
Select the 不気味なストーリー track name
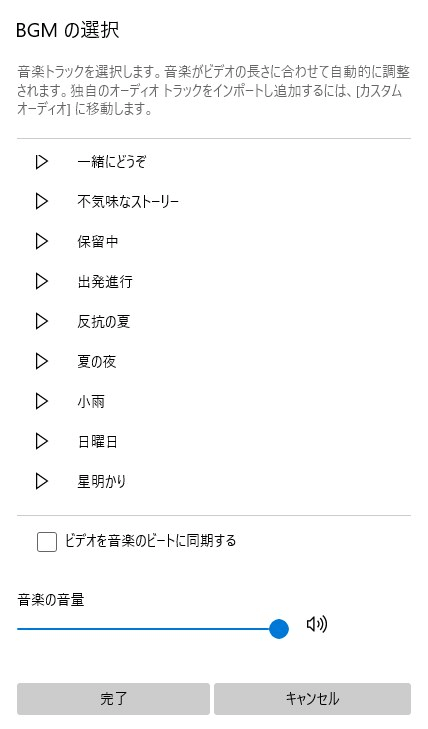[128, 201]
